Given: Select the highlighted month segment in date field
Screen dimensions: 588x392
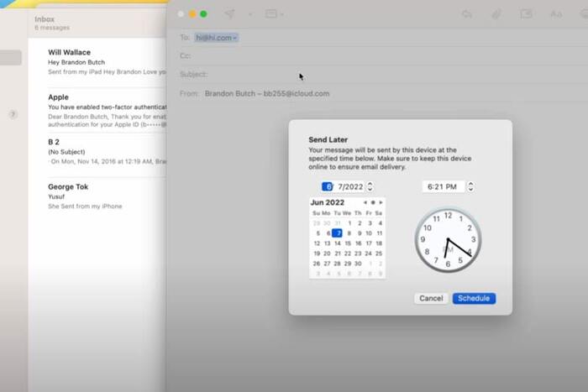Looking at the screenshot, I should click(x=327, y=186).
